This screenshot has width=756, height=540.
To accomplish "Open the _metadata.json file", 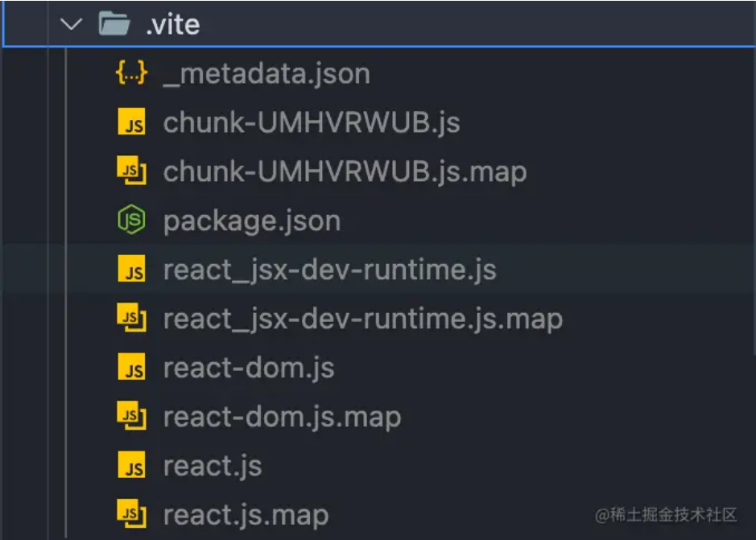I will click(x=266, y=74).
